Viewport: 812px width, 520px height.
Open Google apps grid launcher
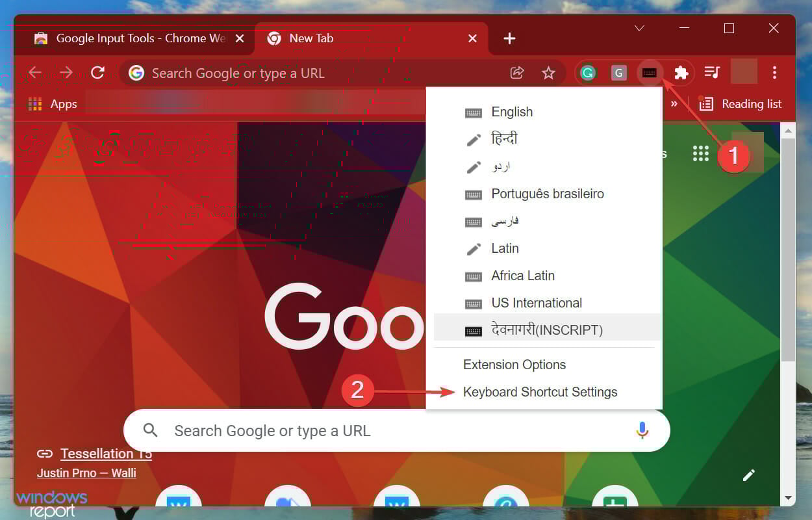pyautogui.click(x=700, y=153)
